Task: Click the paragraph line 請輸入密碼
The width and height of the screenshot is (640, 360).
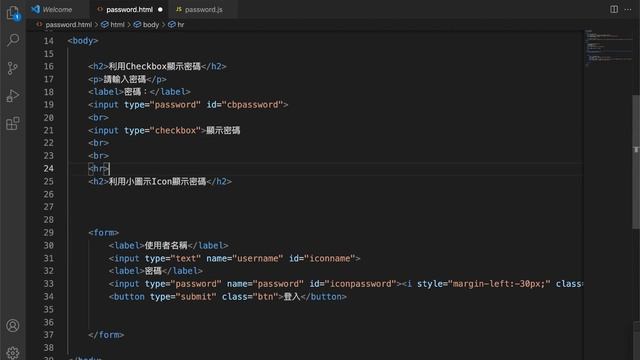Action: (127, 79)
